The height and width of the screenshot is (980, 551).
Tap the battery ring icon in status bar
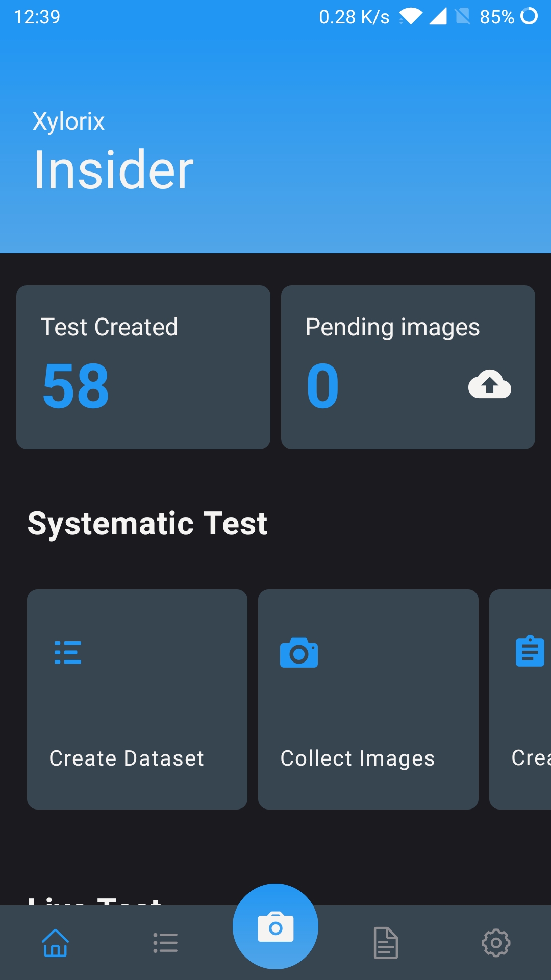tap(529, 16)
